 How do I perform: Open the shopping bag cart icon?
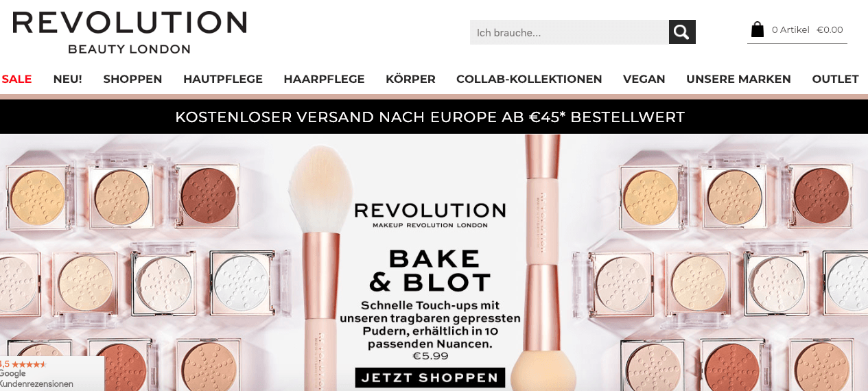point(758,29)
